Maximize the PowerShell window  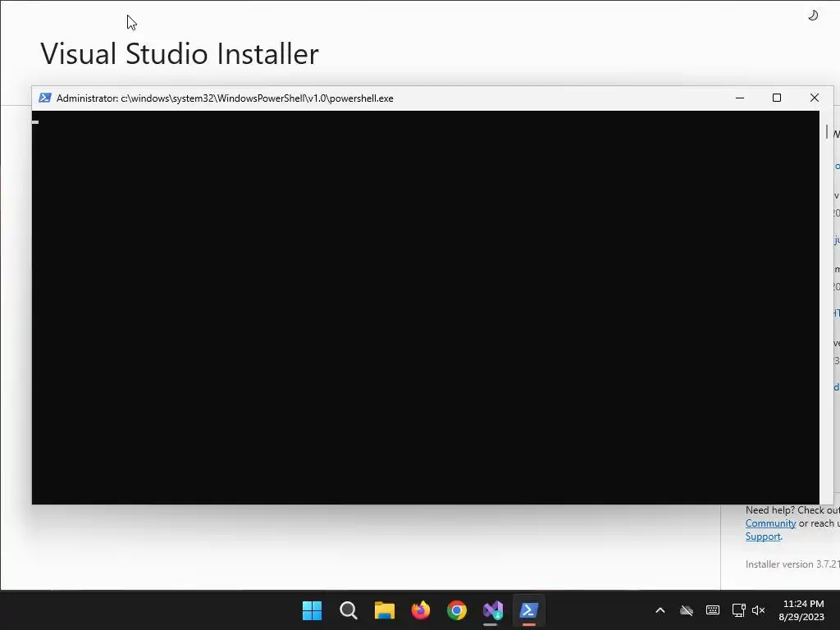click(777, 98)
